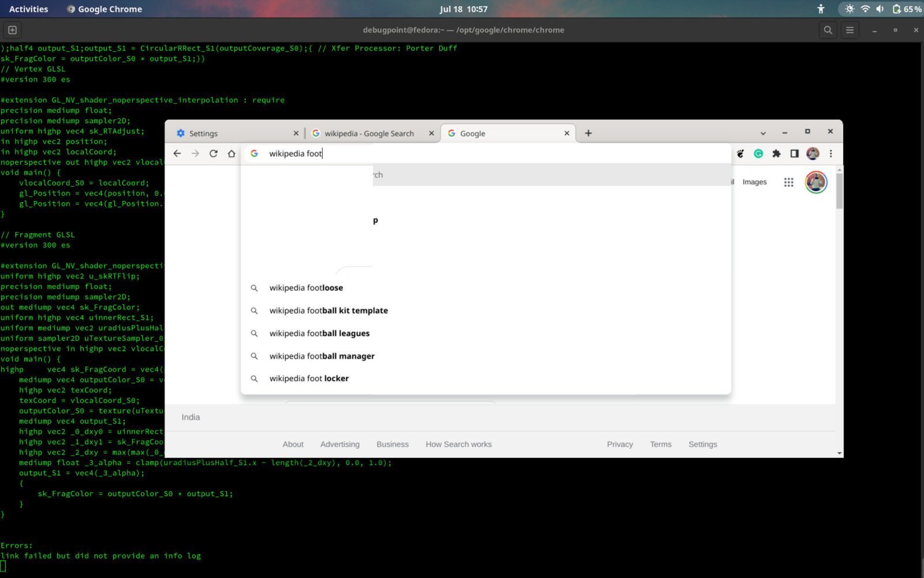Screen dimensions: 924x578
Task: Open Chrome's three-dot menu
Action: [831, 154]
